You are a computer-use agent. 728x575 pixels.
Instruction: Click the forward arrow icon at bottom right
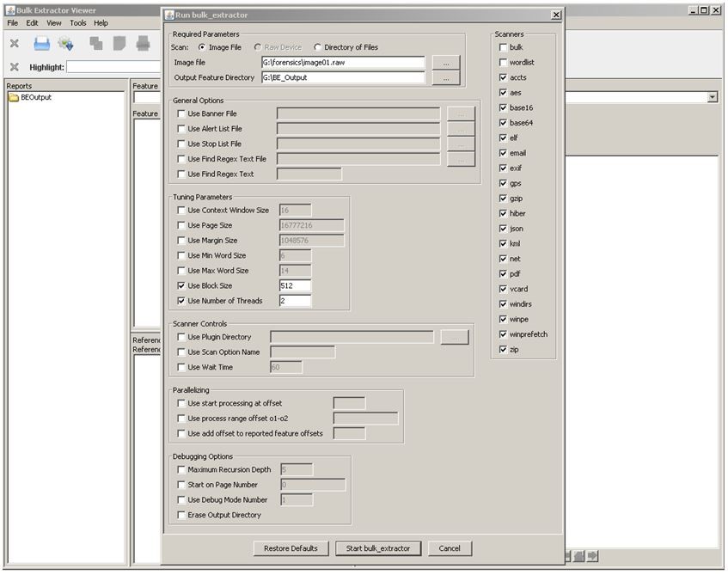[593, 556]
